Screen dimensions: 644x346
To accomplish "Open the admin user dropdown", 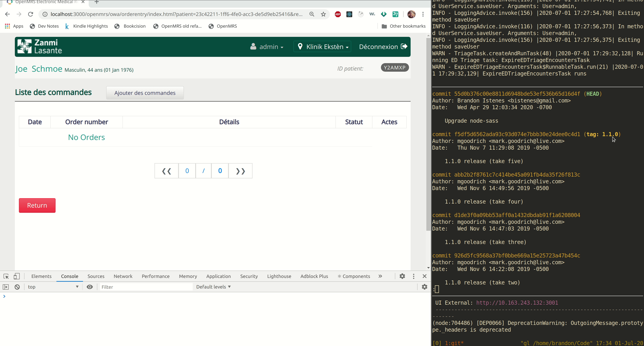I will (266, 47).
